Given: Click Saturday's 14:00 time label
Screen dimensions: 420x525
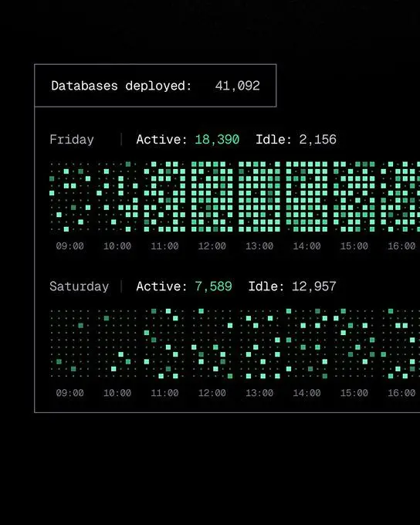Looking at the screenshot, I should click(x=307, y=393).
